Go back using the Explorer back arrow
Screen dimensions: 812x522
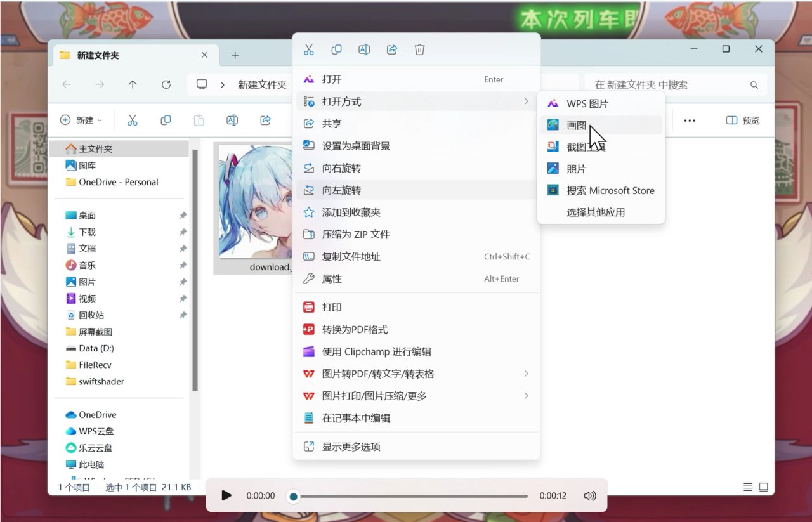(x=67, y=84)
